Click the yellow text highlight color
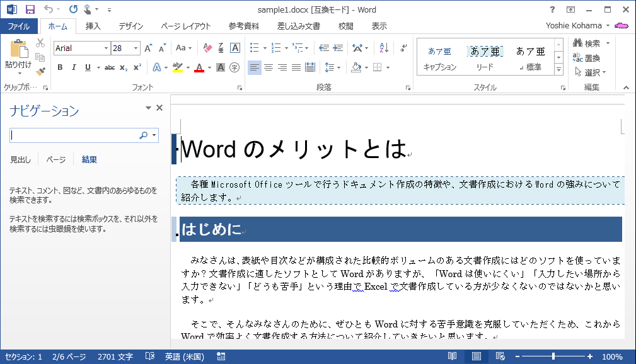 click(178, 67)
